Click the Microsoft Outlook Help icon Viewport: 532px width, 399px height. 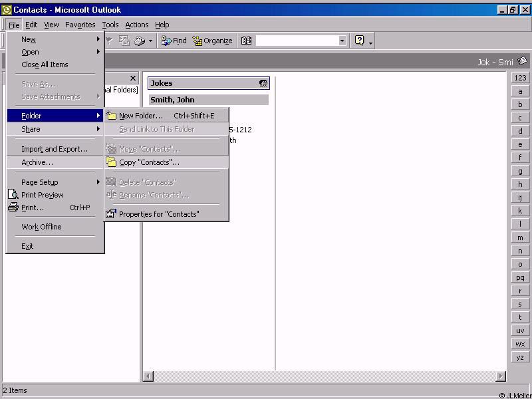click(359, 41)
